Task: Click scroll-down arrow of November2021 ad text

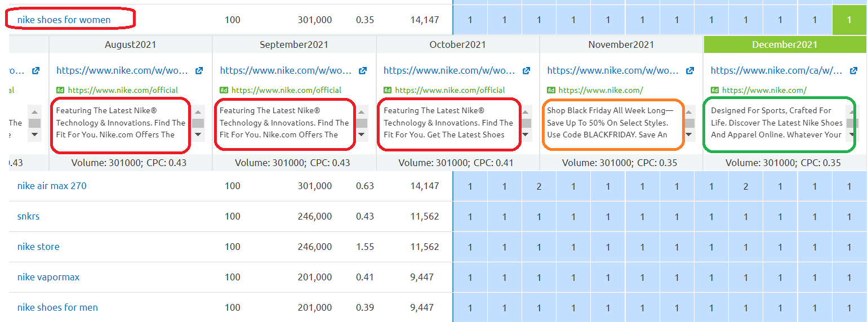Action: pos(689,135)
